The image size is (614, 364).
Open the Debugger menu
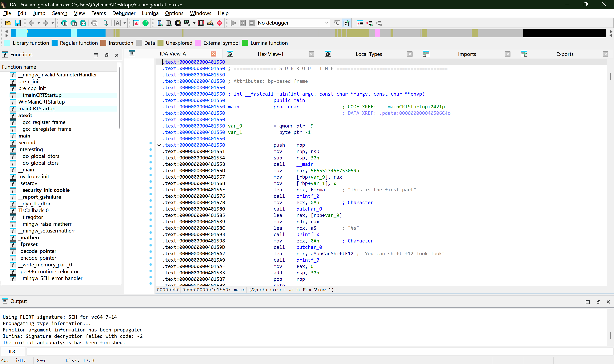pyautogui.click(x=124, y=13)
